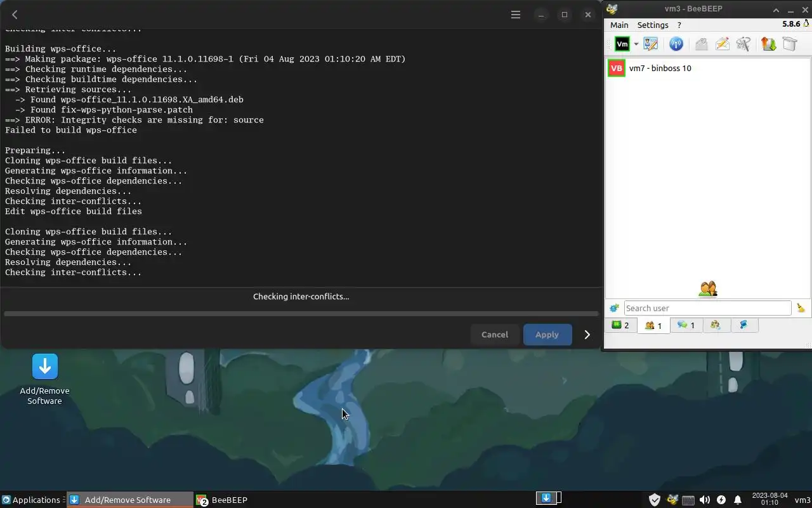This screenshot has width=812, height=508.
Task: Switch to the green tab showing 2
Action: pos(620,325)
